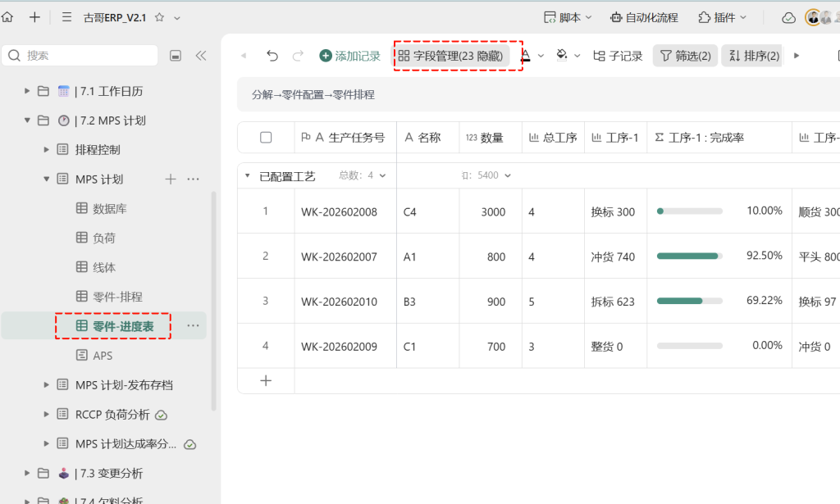Open the APS form view

tap(94, 356)
